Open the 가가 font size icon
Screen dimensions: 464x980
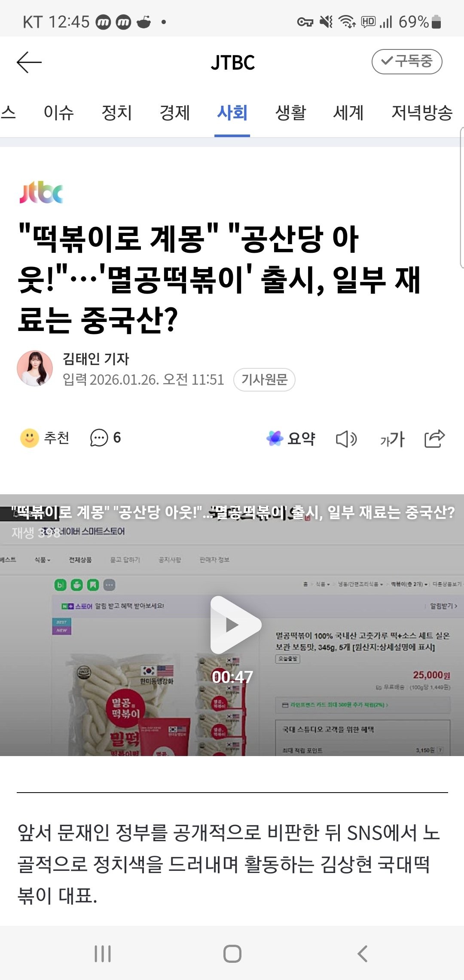pyautogui.click(x=392, y=439)
